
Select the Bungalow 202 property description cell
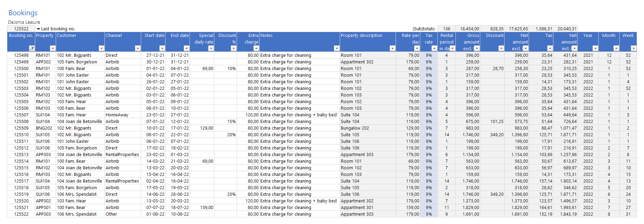[x=355, y=128]
